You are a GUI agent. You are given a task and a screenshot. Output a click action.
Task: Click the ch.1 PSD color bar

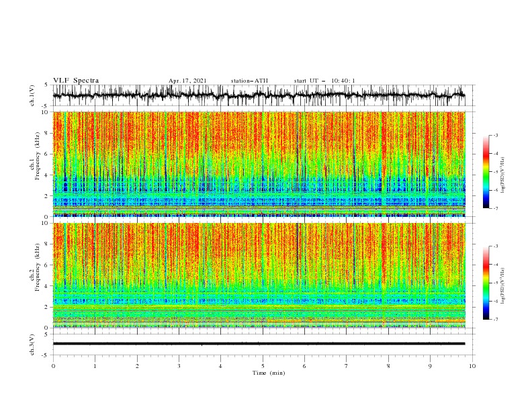coord(486,172)
